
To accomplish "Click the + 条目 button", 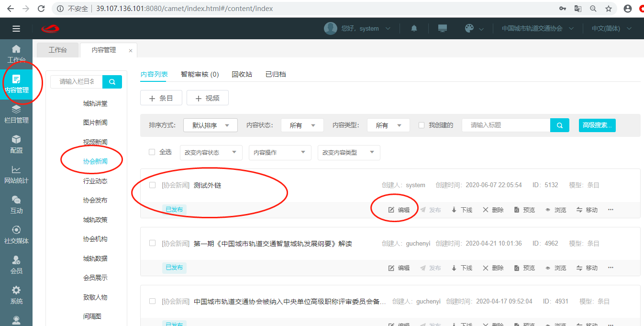I will coord(161,98).
